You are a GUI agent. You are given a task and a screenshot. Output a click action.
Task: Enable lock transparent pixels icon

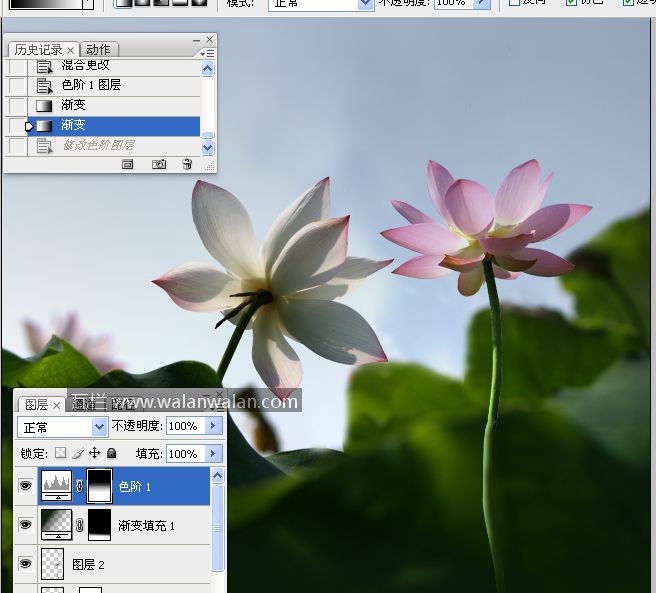click(x=60, y=453)
